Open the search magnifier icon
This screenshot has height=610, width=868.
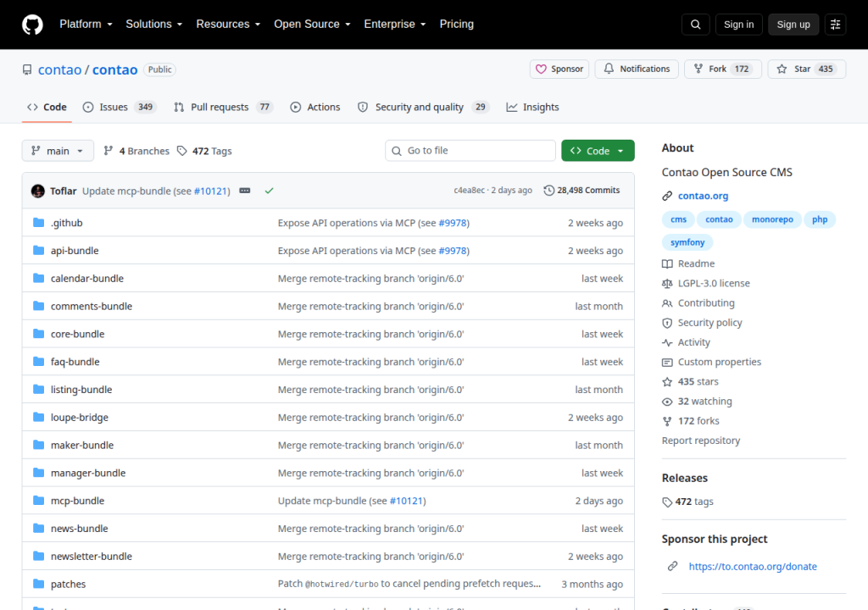(695, 25)
